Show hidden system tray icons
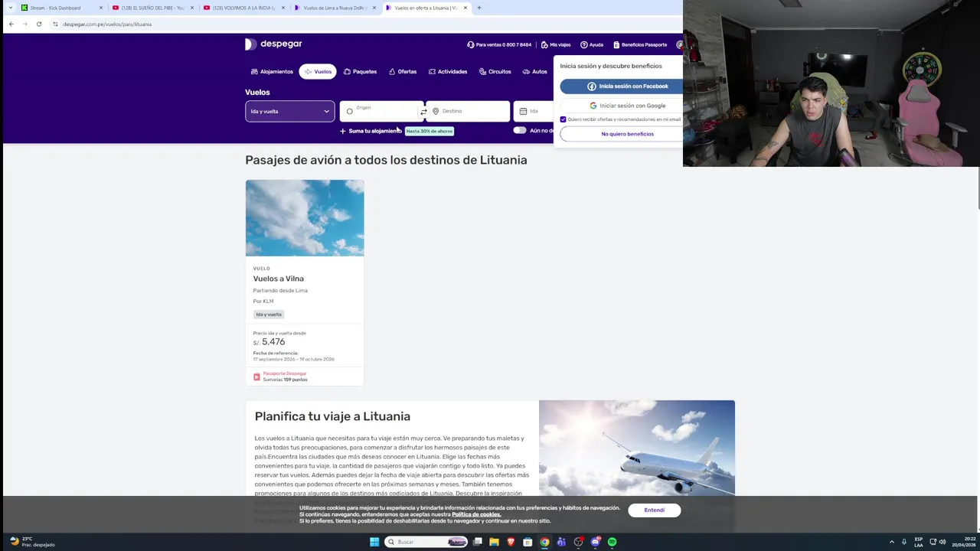The width and height of the screenshot is (980, 551). click(891, 542)
